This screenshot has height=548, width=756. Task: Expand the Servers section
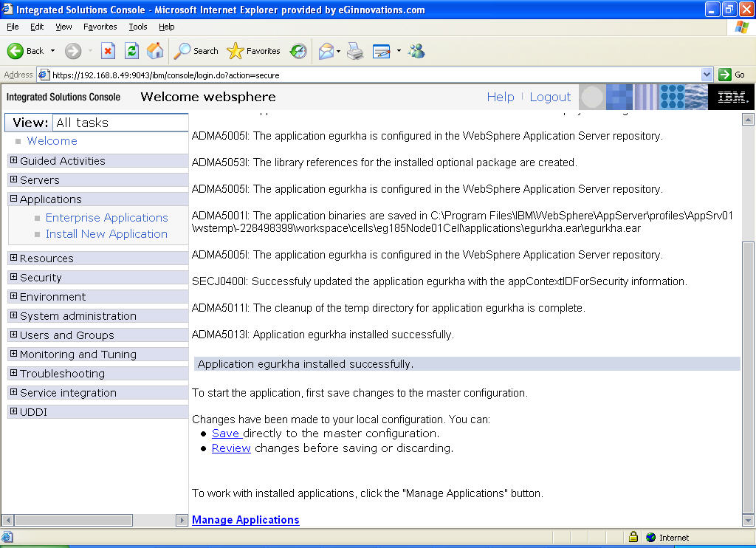pyautogui.click(x=13, y=179)
